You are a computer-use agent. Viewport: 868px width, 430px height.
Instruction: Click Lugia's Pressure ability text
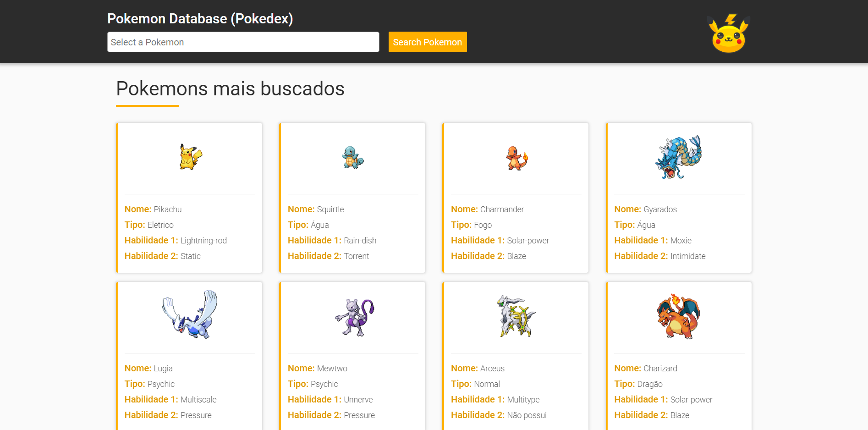pyautogui.click(x=196, y=415)
